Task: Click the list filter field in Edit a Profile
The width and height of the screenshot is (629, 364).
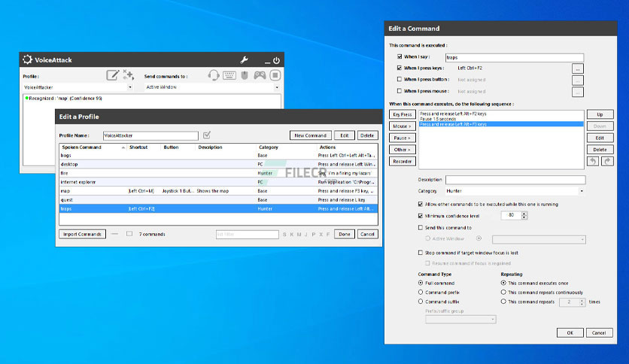Action: pyautogui.click(x=247, y=234)
